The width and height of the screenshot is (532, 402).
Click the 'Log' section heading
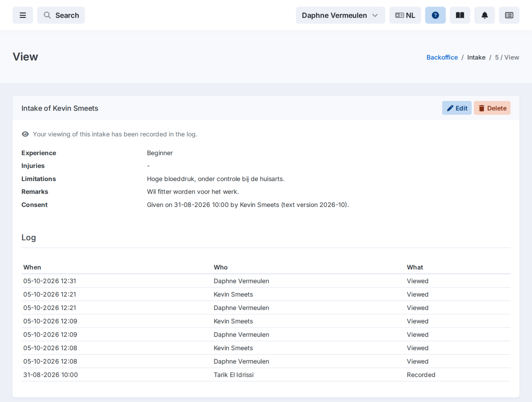tap(29, 238)
